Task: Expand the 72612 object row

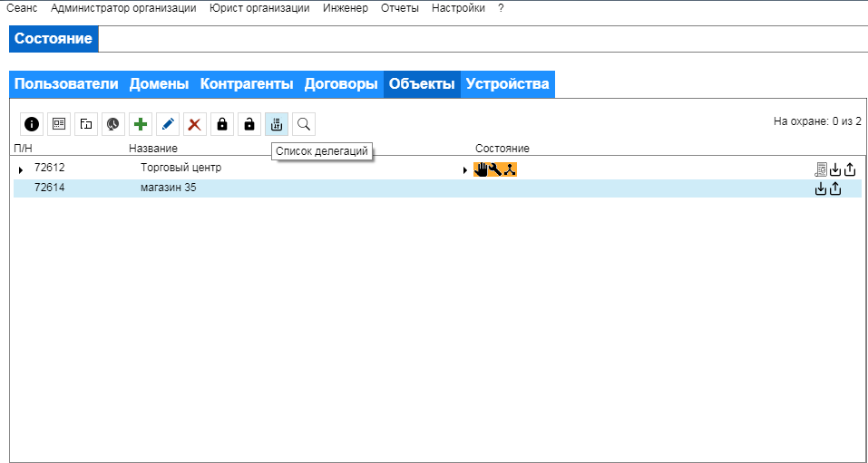Action: pyautogui.click(x=21, y=170)
